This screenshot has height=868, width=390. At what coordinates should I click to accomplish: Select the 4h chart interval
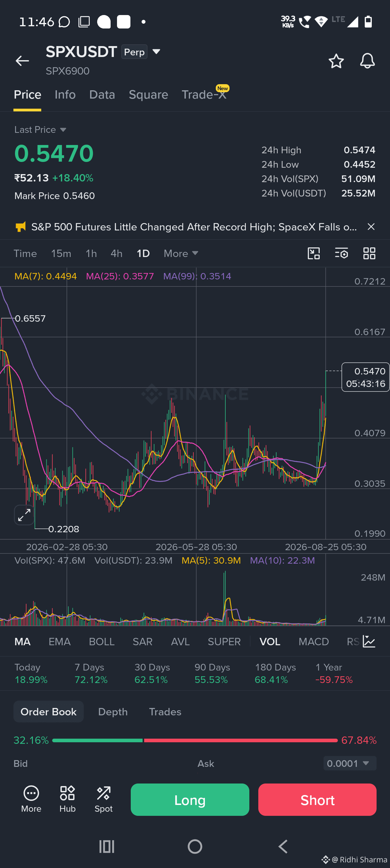pos(116,253)
